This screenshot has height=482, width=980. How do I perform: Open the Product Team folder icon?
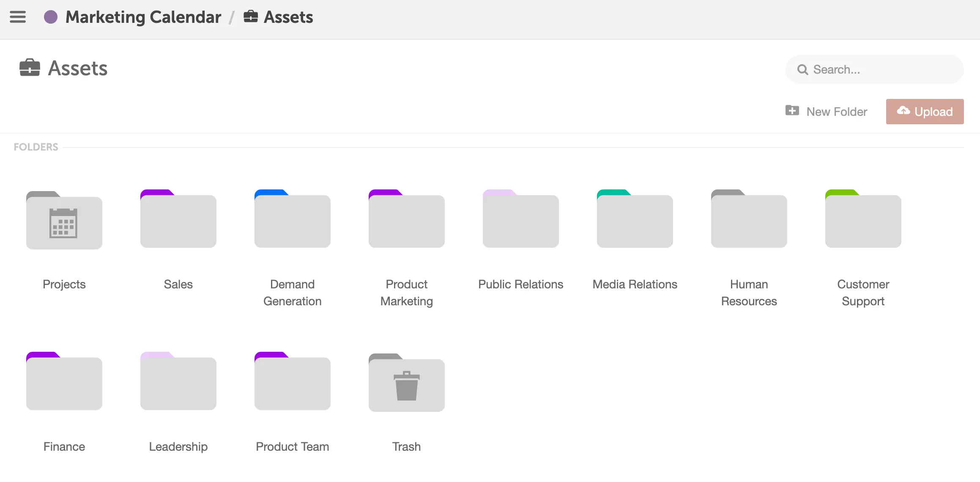pyautogui.click(x=293, y=381)
